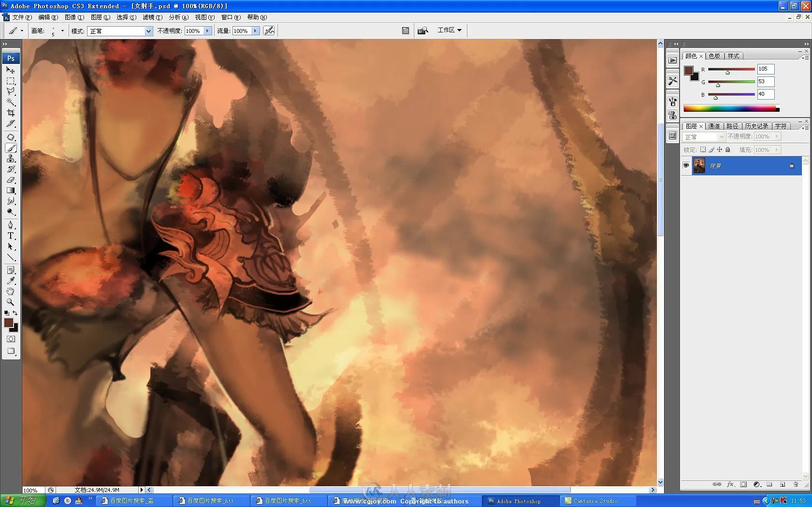
Task: Select the Brush tool in toolbox
Action: (x=11, y=148)
